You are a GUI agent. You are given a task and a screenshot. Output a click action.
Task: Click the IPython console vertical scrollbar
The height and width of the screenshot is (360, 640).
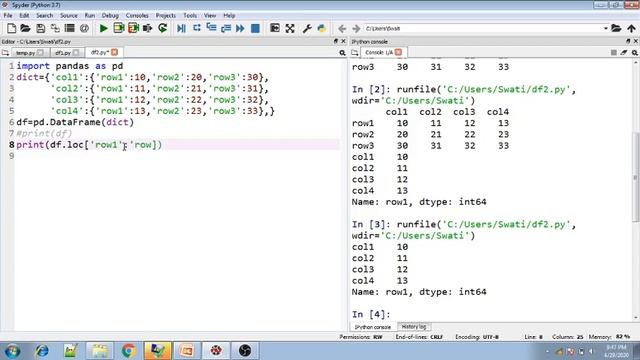coord(636,177)
